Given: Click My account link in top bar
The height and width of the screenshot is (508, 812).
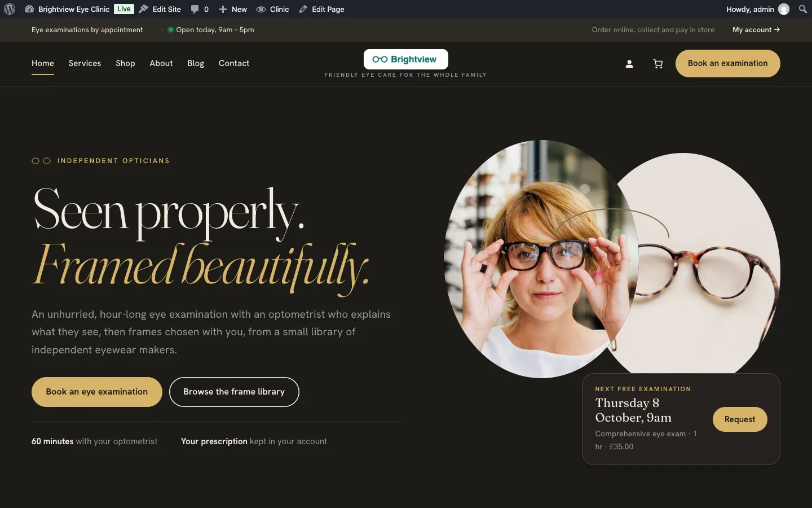Looking at the screenshot, I should (756, 30).
